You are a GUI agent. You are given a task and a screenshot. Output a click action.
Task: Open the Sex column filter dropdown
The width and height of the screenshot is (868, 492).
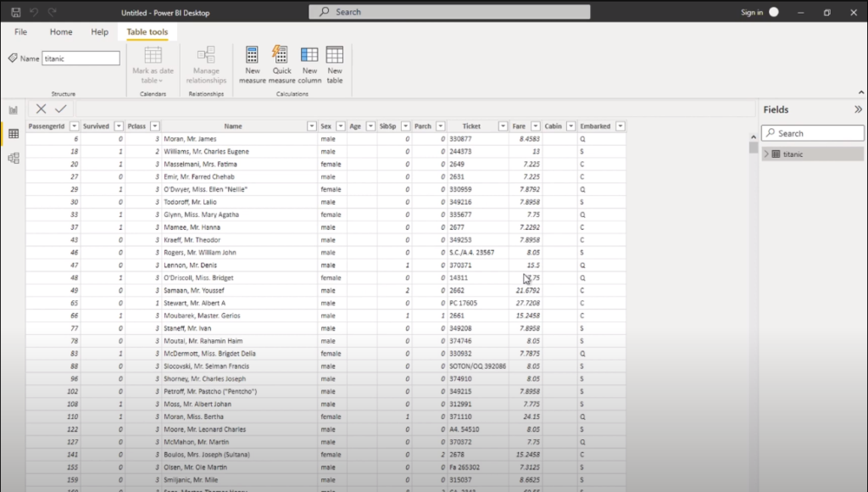click(340, 126)
